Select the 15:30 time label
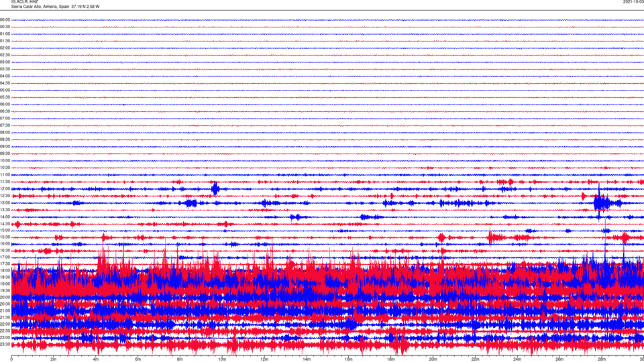This screenshot has width=644, height=362. (5, 237)
